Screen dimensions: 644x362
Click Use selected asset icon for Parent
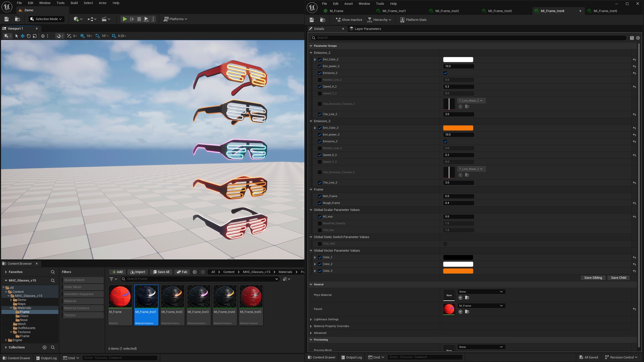pos(461,312)
